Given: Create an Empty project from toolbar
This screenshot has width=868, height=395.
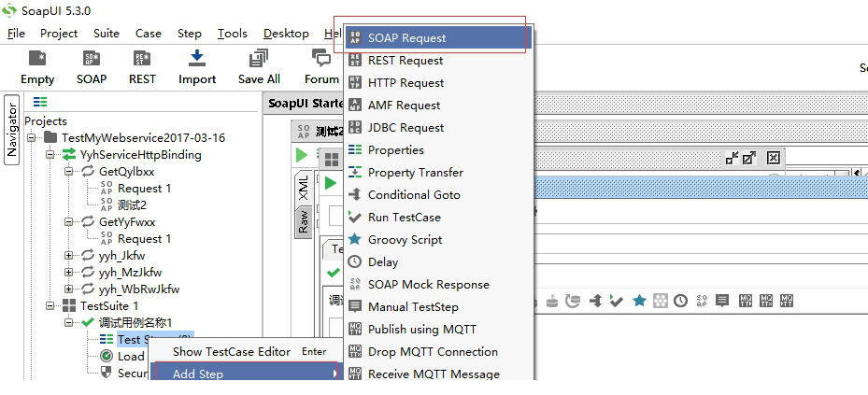Looking at the screenshot, I should pyautogui.click(x=37, y=67).
